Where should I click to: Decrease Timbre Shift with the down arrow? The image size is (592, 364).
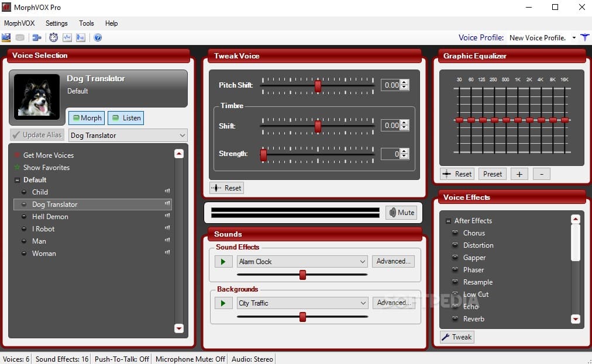[404, 128]
